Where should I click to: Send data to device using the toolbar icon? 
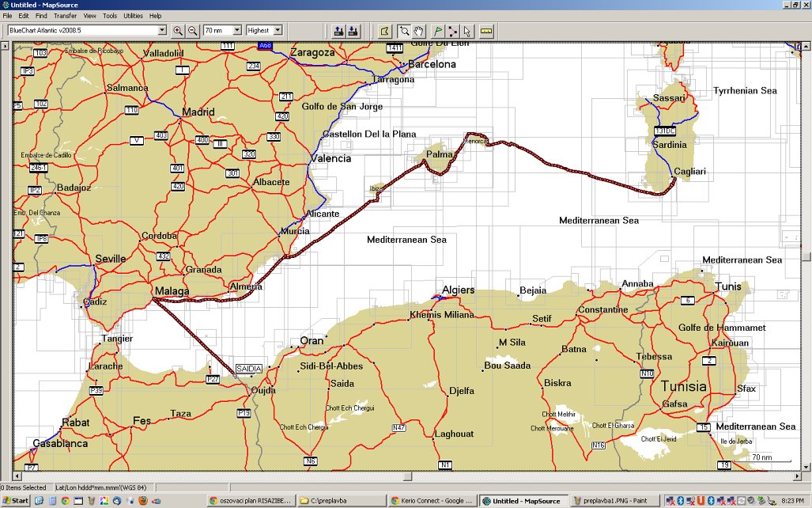coord(338,31)
